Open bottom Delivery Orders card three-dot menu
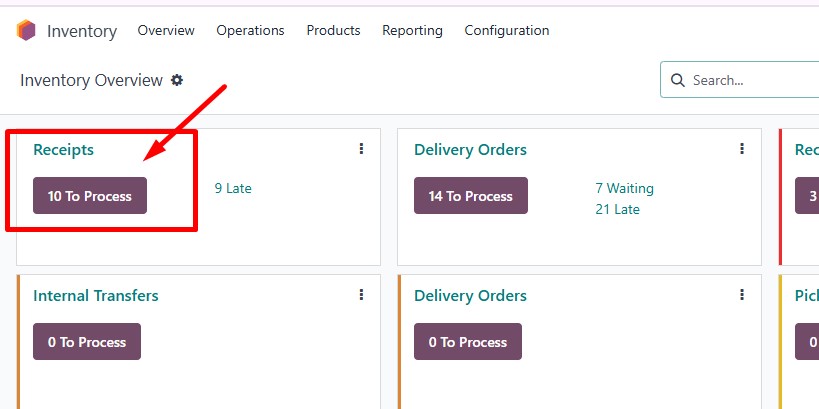Screen dimensions: 819x409 (x=742, y=295)
